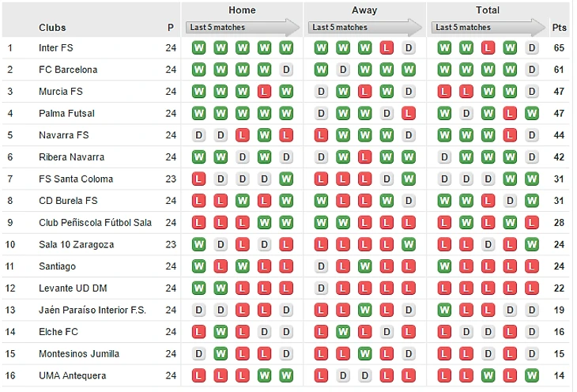The image size is (577, 392).
Task: Click the Total last 5 matches arrow
Action: tap(488, 28)
